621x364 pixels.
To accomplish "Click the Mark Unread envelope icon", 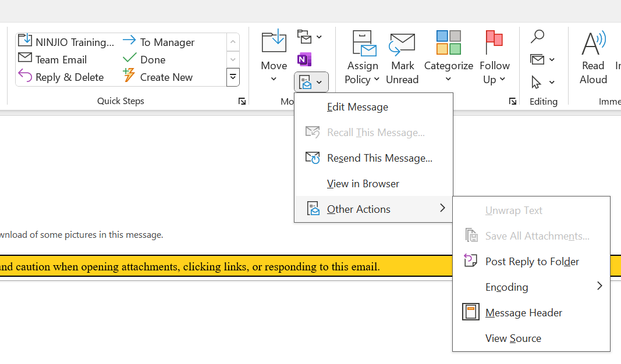I will 402,44.
